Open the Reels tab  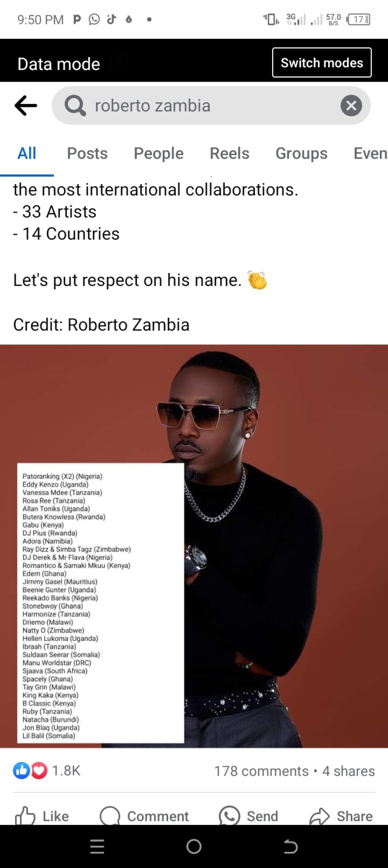[x=230, y=153]
